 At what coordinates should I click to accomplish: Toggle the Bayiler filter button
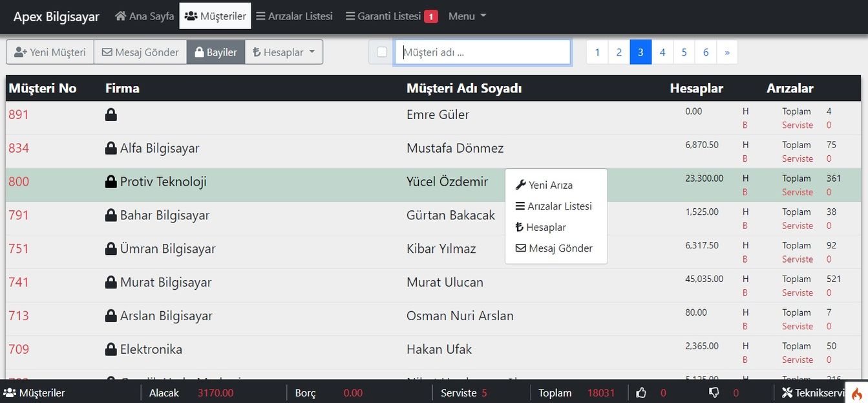click(x=216, y=52)
